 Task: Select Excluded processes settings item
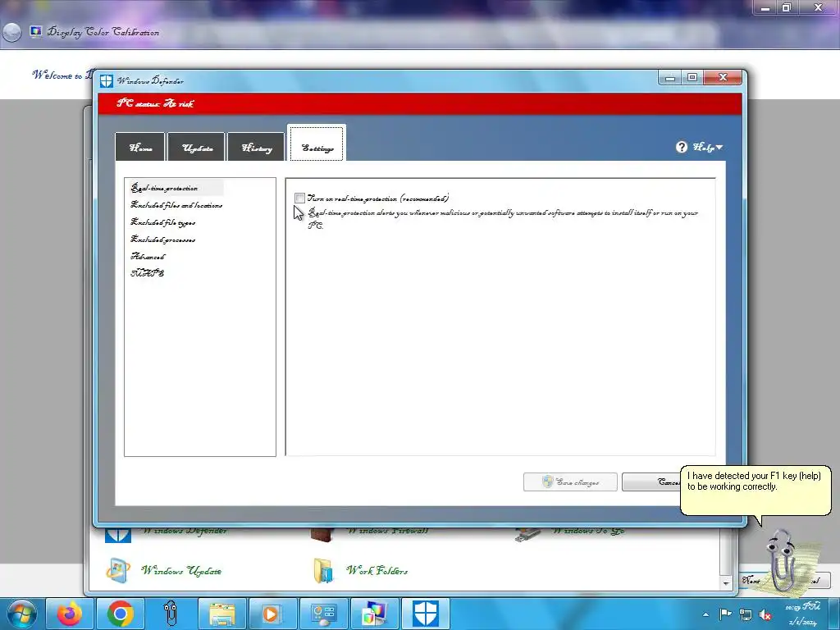point(163,240)
